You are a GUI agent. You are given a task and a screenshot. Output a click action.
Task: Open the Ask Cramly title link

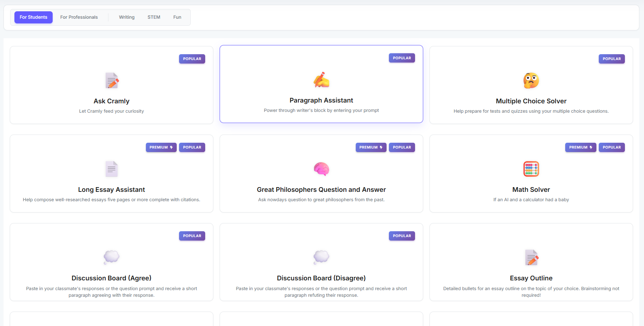click(112, 101)
